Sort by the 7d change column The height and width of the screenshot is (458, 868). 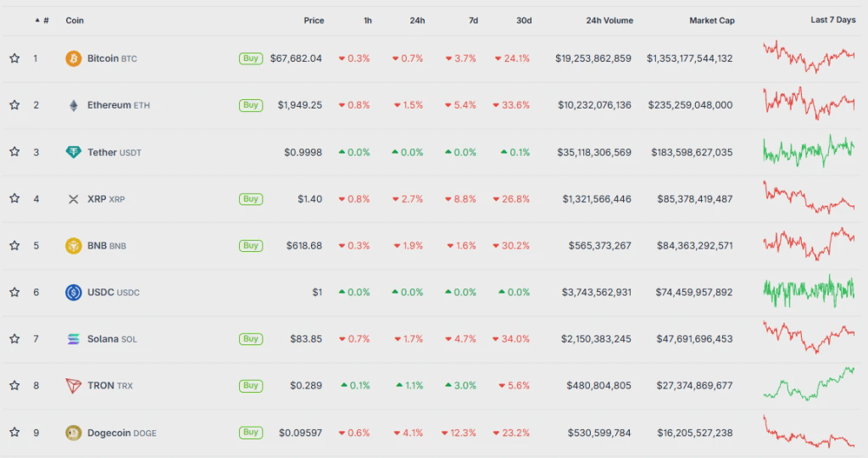tap(471, 20)
